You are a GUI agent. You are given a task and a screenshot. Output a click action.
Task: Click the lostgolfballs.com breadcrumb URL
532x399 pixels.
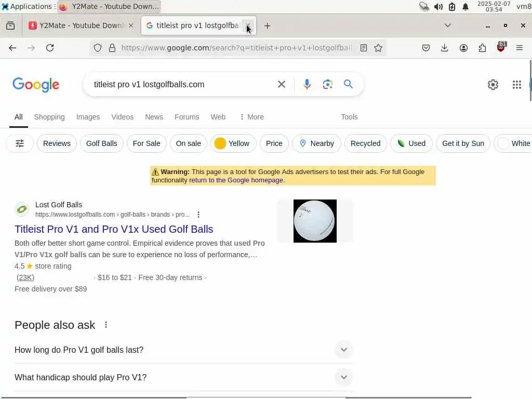112,215
